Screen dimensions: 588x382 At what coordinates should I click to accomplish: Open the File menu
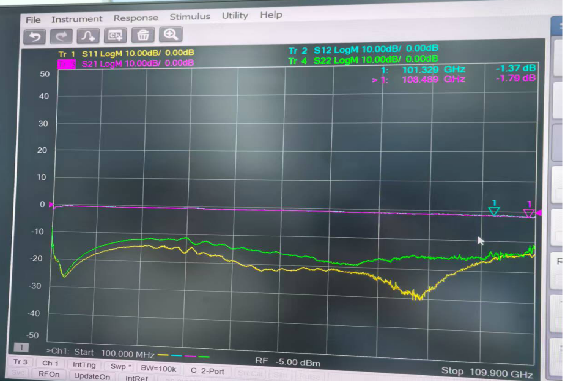coord(33,20)
